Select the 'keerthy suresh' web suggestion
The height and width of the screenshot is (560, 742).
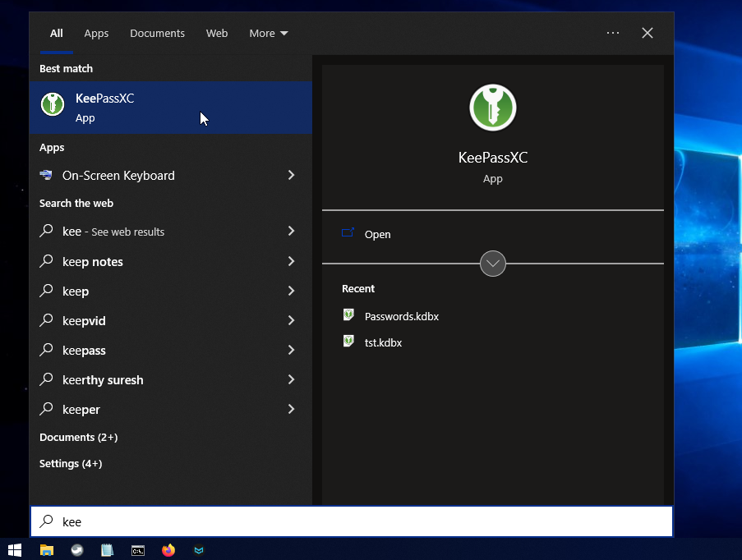pyautogui.click(x=103, y=380)
